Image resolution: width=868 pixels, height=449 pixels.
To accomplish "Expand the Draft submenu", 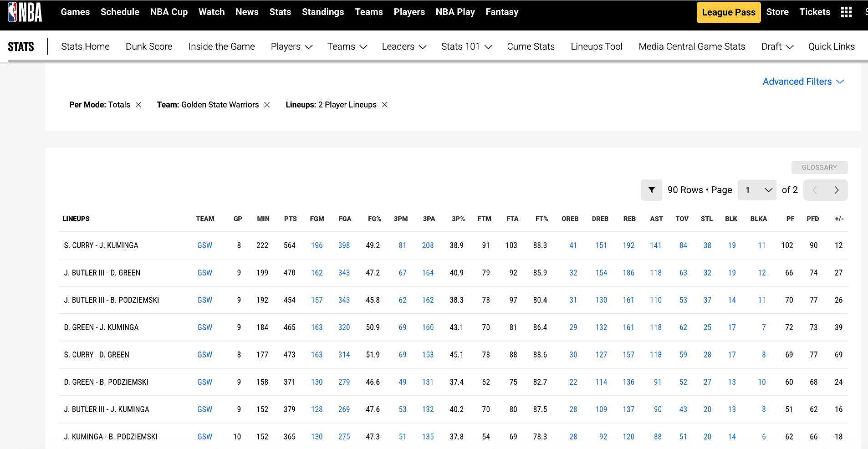I will [x=777, y=46].
